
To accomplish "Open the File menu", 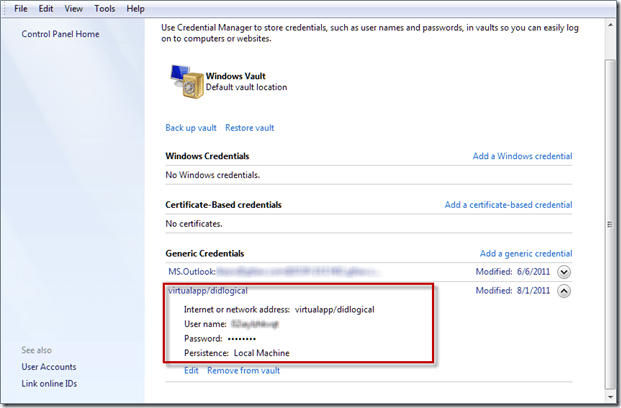I will point(20,9).
